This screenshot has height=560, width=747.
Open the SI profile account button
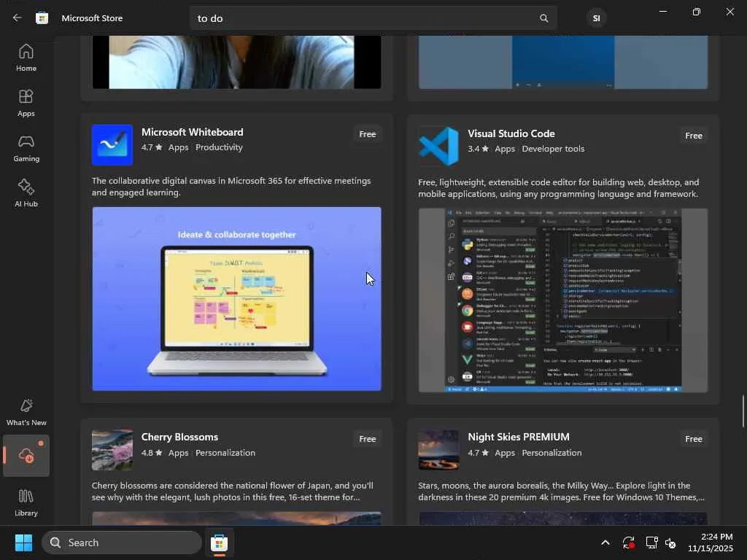coord(596,18)
